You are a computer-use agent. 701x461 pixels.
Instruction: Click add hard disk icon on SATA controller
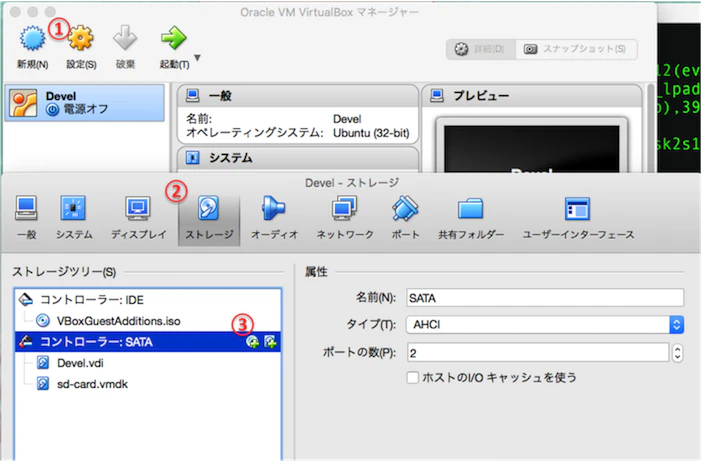click(270, 342)
